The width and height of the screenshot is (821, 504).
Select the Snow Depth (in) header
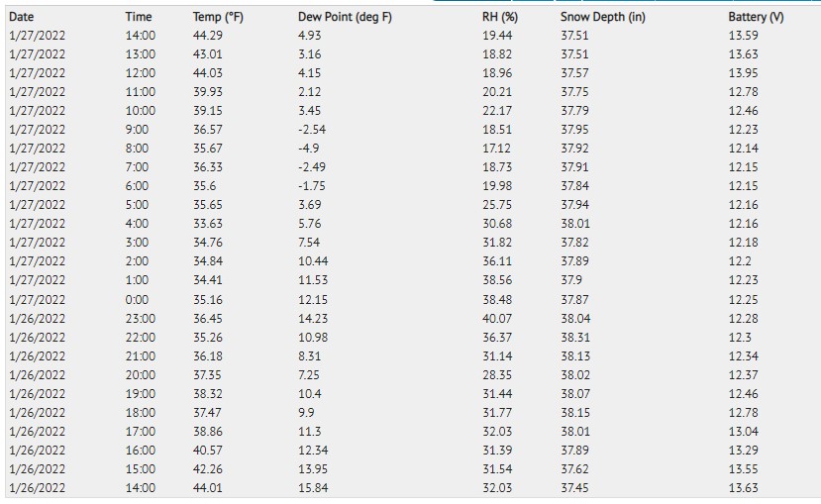[603, 17]
